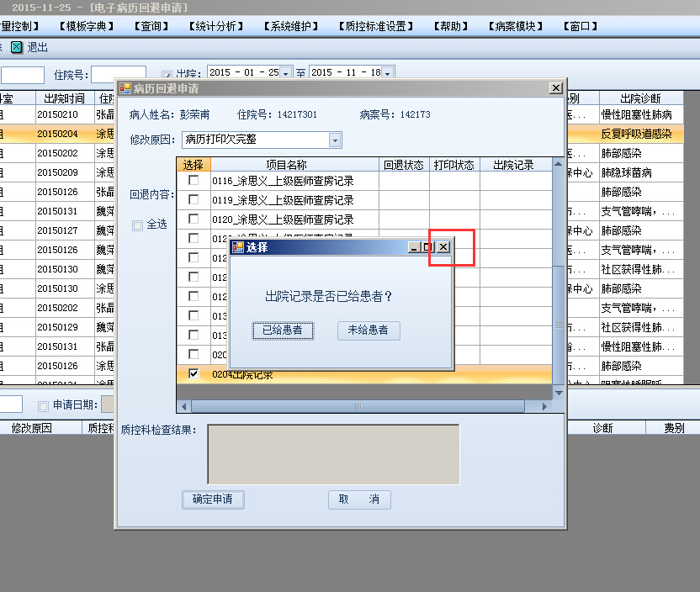The height and width of the screenshot is (592, 700).
Task: Open the 【统计分析】 menu
Action: pos(216,26)
